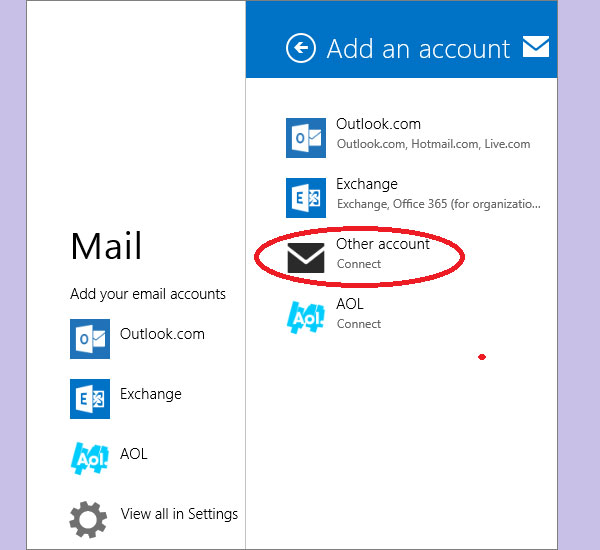This screenshot has width=600, height=550.
Task: Click the Settings gear icon
Action: (88, 519)
